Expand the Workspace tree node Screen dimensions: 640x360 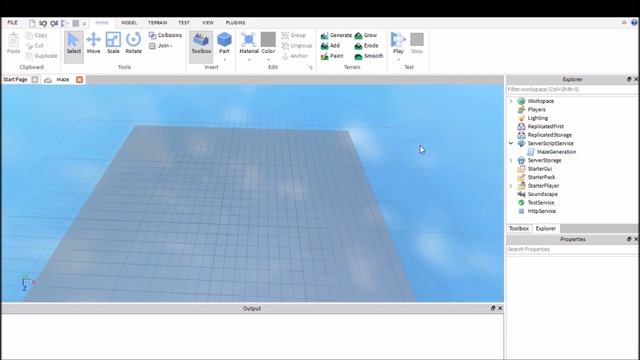[x=511, y=101]
